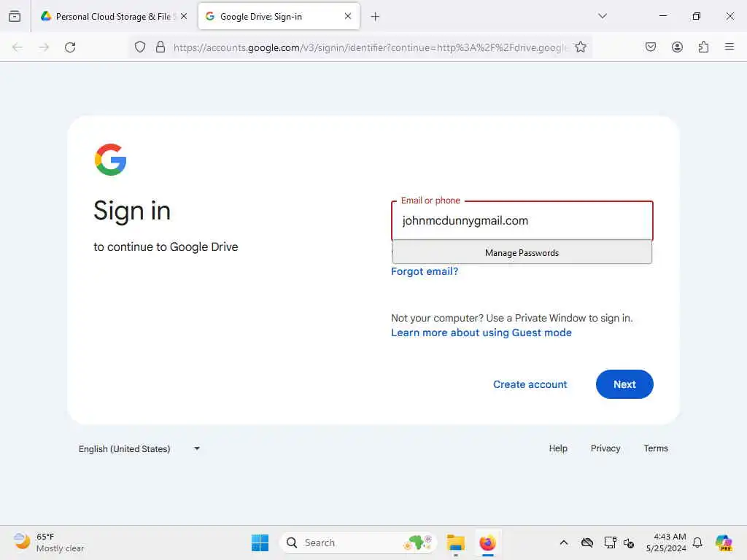Reload the current page
Viewport: 747px width, 560px height.
click(70, 47)
